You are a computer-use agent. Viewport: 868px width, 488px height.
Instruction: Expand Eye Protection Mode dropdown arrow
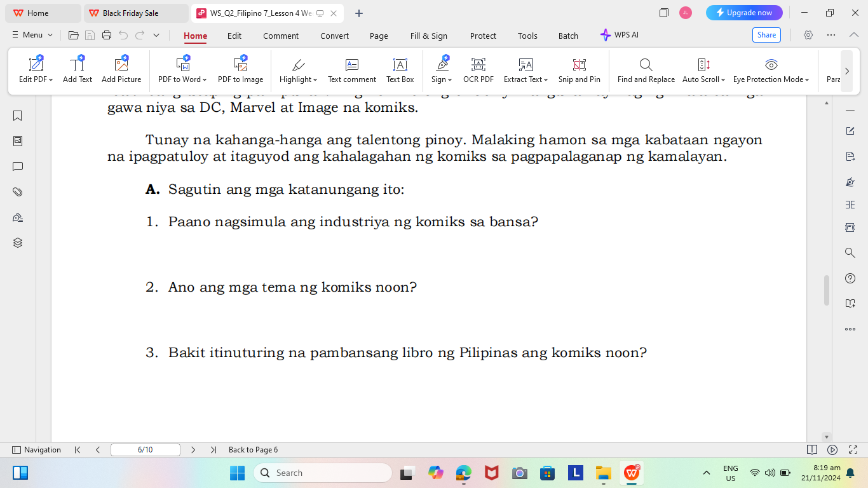point(807,80)
